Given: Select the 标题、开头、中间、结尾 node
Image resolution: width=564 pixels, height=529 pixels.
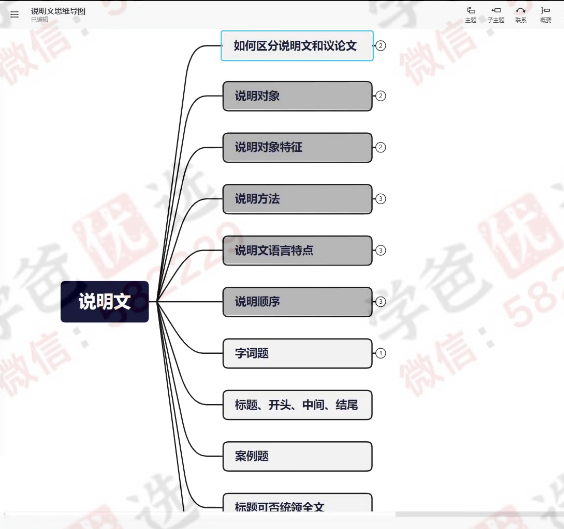Looking at the screenshot, I should [x=297, y=405].
